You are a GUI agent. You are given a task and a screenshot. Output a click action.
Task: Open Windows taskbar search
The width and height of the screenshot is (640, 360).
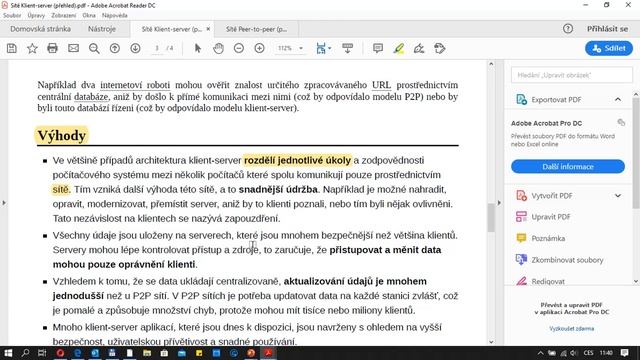tap(25, 353)
